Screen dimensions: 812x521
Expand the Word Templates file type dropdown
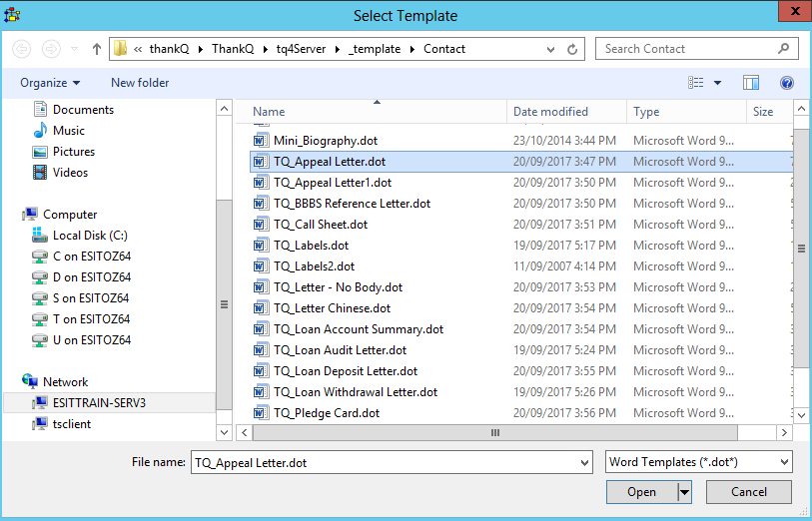[784, 462]
